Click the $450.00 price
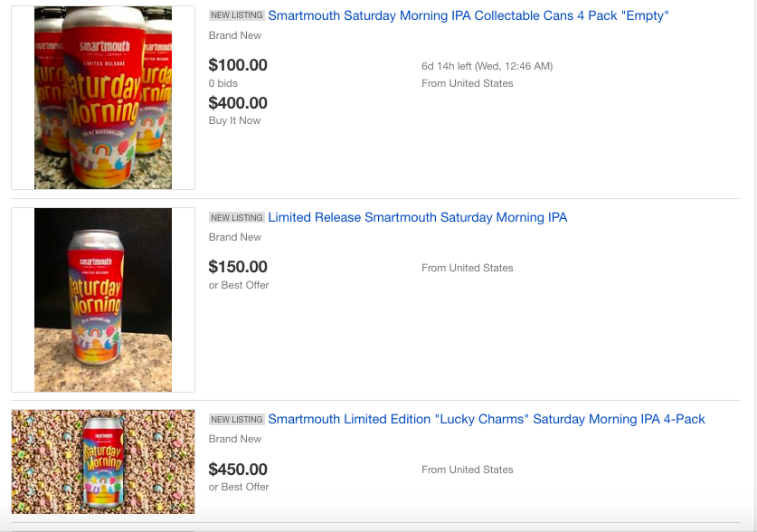This screenshot has width=757, height=532. (x=238, y=469)
